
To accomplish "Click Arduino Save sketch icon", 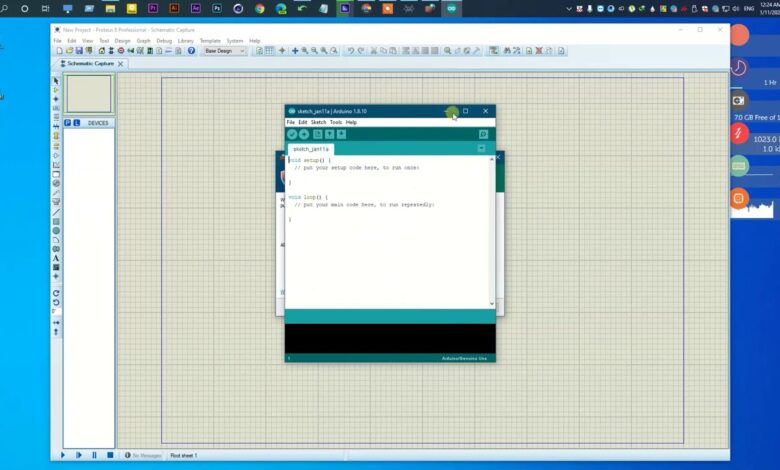I will pyautogui.click(x=341, y=134).
